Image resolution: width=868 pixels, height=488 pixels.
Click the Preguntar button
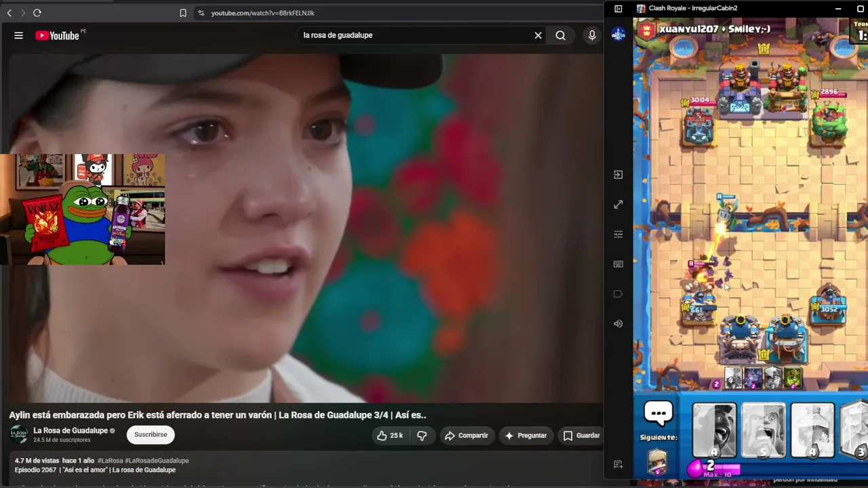(x=526, y=435)
